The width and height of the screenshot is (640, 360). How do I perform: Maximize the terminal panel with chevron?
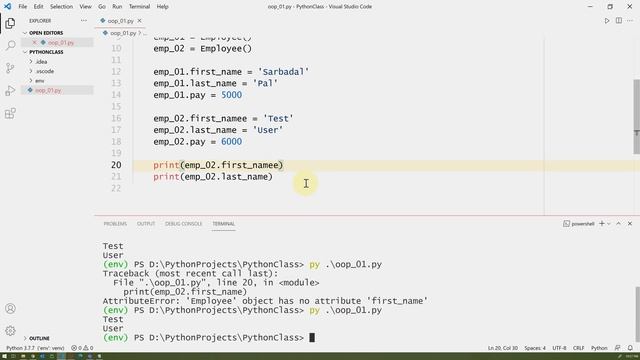pos(618,224)
